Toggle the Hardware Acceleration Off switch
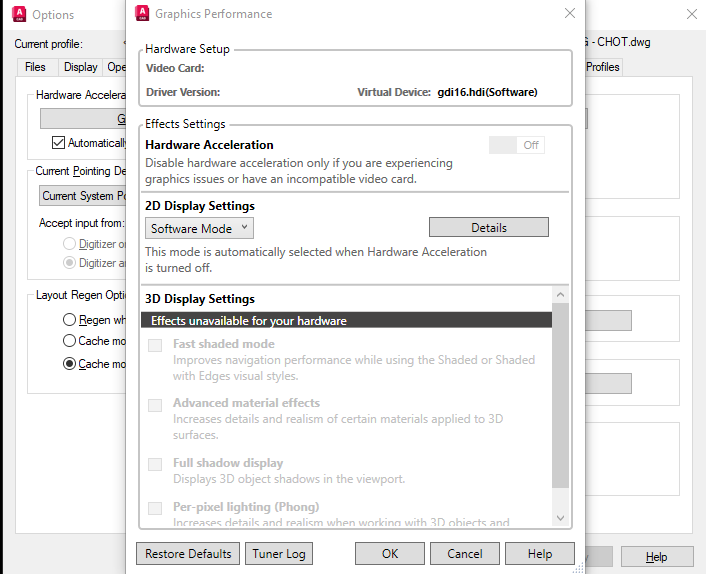The width and height of the screenshot is (706, 574). pyautogui.click(x=516, y=145)
